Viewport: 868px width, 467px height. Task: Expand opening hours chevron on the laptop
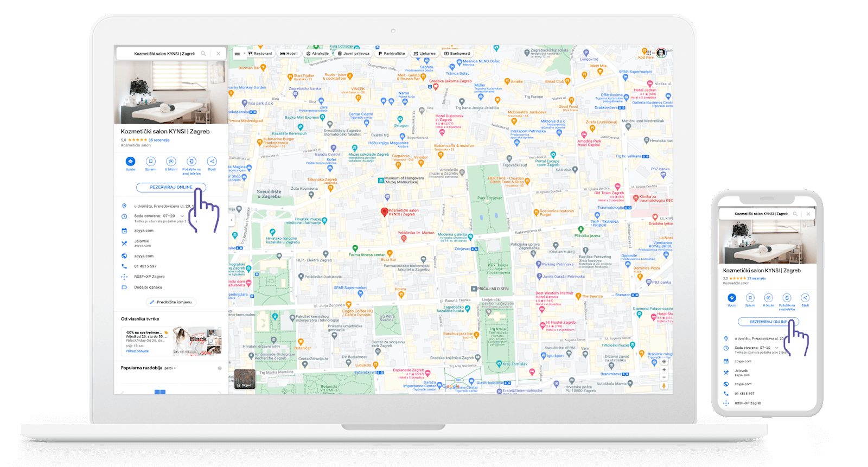point(182,216)
